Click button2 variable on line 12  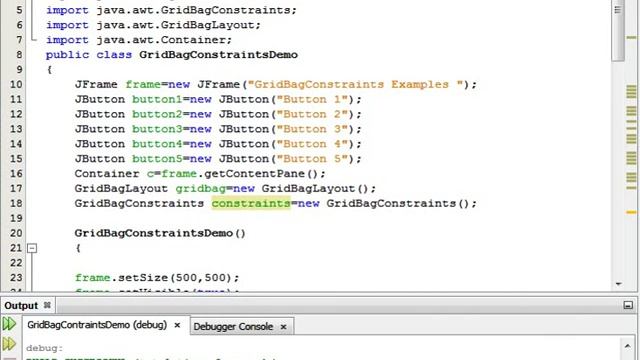157,114
